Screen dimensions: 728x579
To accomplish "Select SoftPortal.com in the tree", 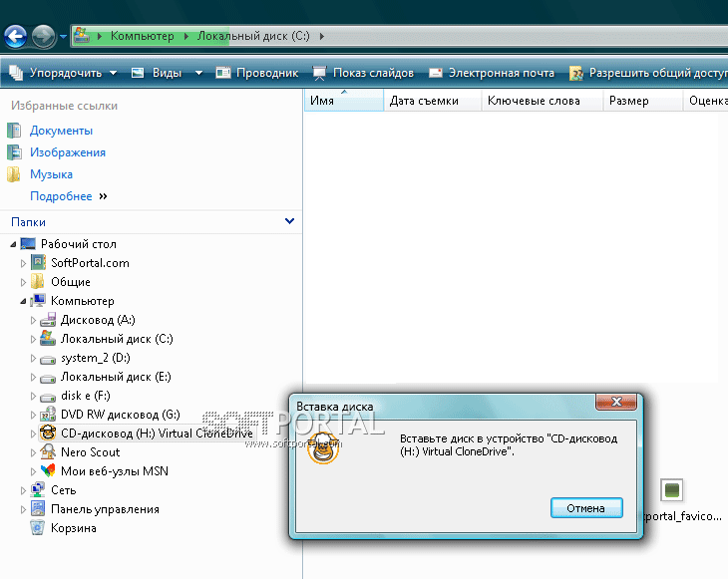I will click(90, 263).
